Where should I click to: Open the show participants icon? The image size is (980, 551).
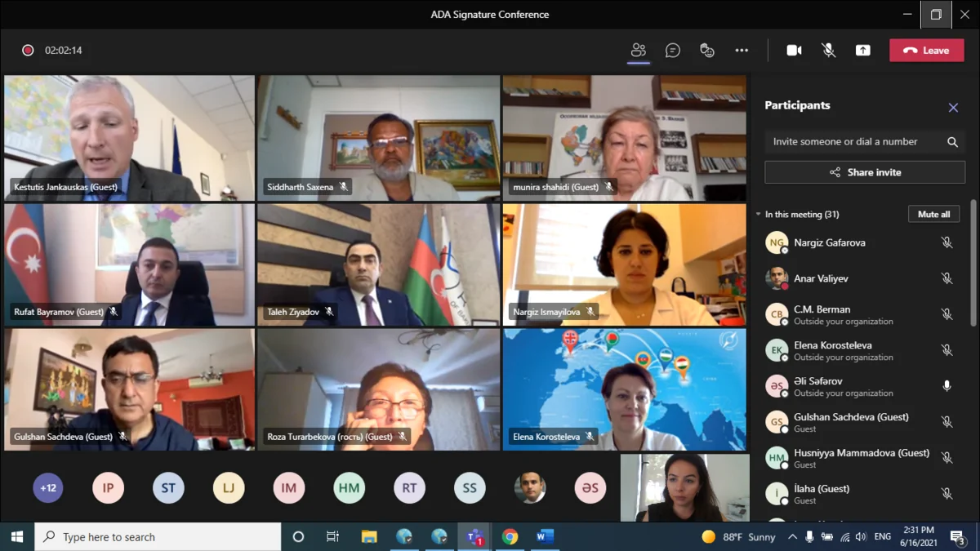point(639,51)
